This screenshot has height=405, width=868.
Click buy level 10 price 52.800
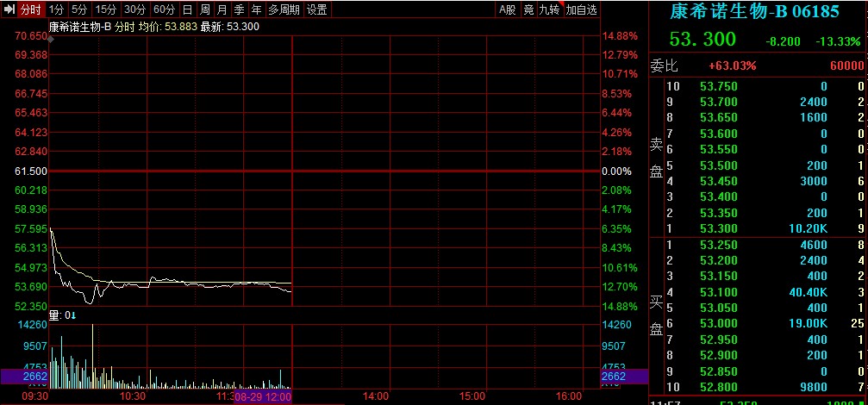click(x=719, y=387)
